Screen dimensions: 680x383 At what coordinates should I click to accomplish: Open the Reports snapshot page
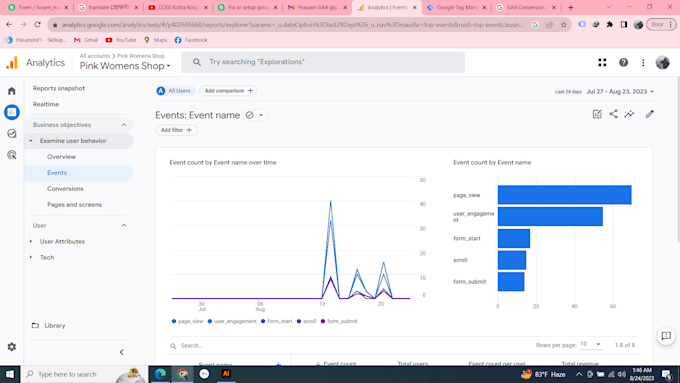(x=59, y=88)
